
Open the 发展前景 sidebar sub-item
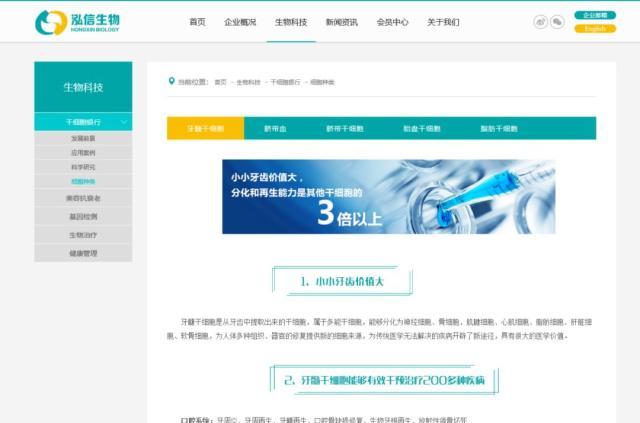83,138
